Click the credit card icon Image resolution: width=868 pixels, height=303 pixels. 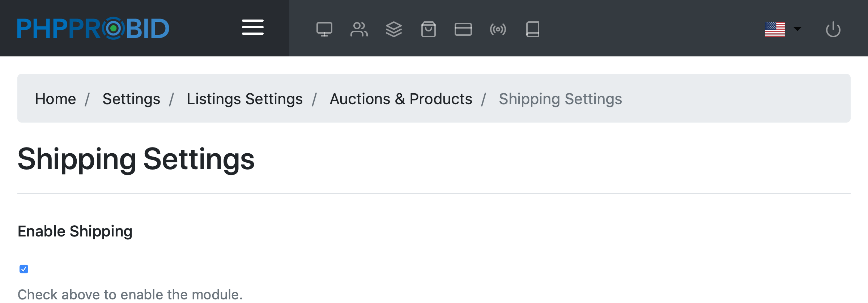pyautogui.click(x=463, y=29)
